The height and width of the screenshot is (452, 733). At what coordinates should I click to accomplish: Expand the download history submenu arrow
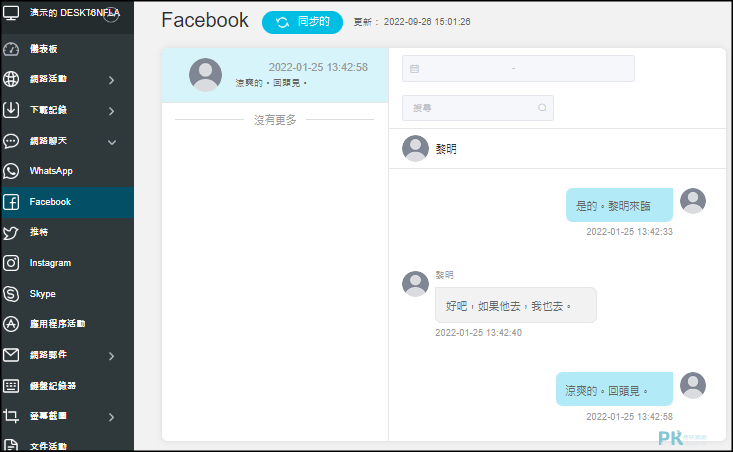(111, 111)
